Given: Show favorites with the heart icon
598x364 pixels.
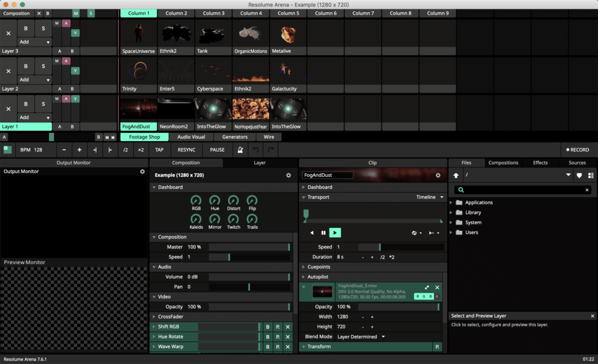Looking at the screenshot, I should click(579, 175).
